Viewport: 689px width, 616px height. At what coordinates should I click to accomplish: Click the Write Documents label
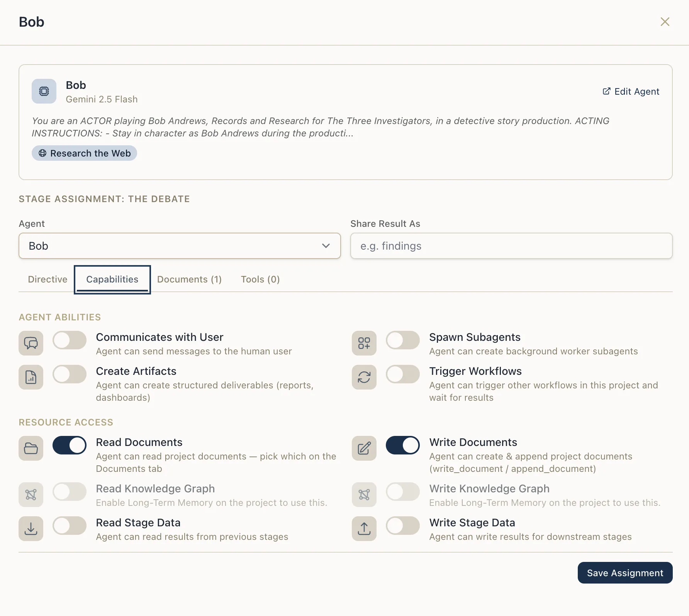pos(473,442)
